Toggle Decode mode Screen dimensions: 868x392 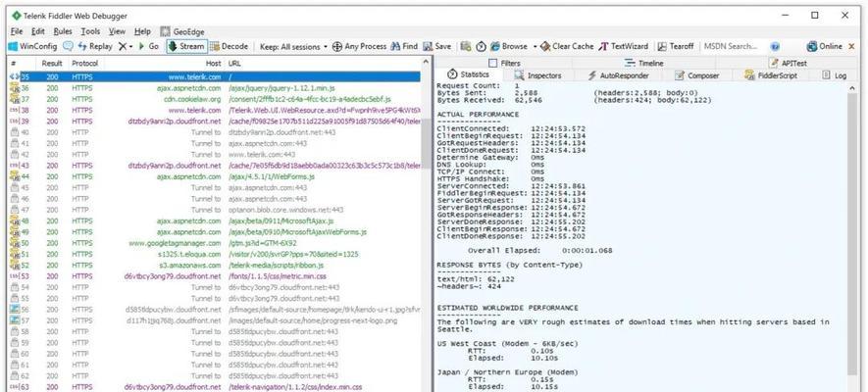(230, 46)
